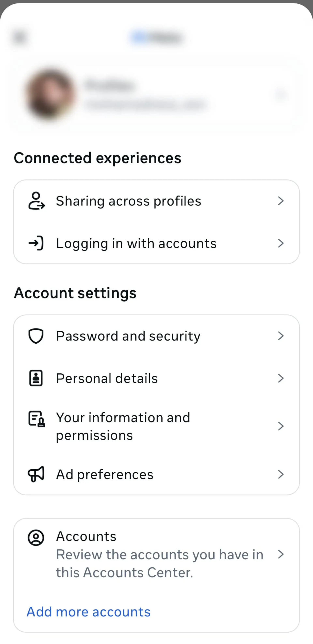Close Accounts Center with the top-left X

click(x=20, y=37)
